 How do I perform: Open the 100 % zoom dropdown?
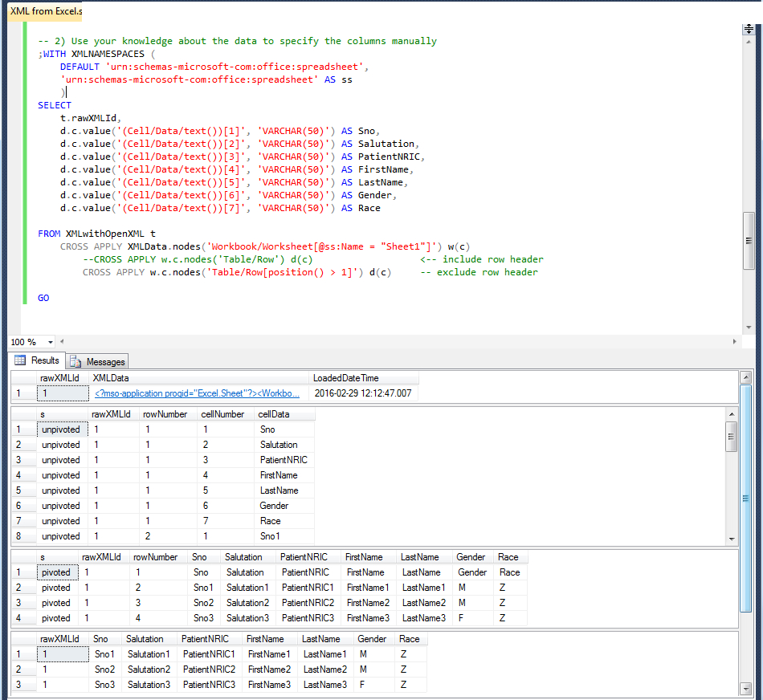click(x=51, y=342)
